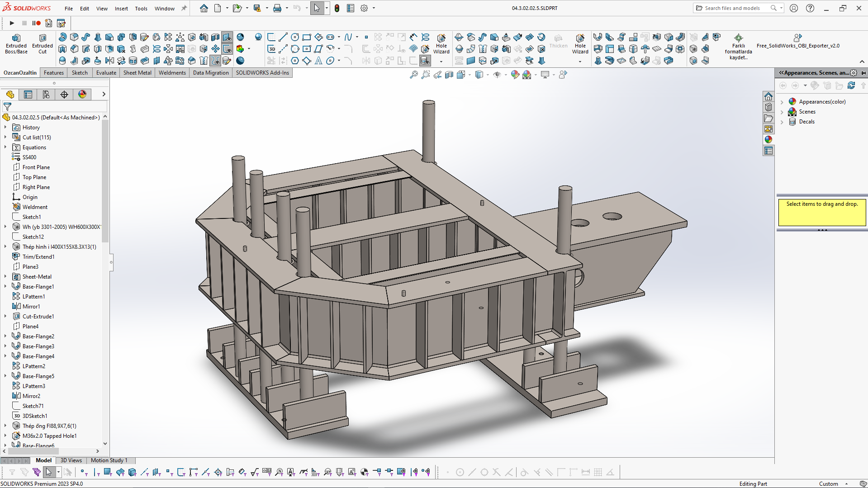Select the Circle sketch tool
This screenshot has width=868, height=488.
point(295,37)
